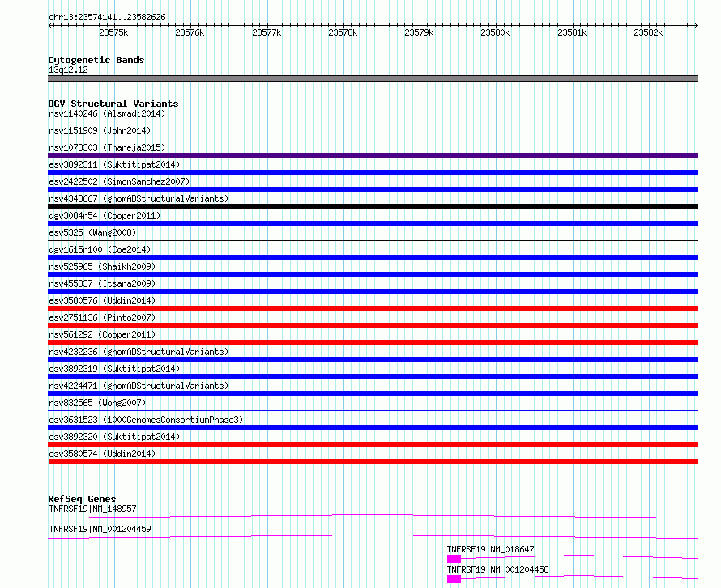Viewport: 721px width, 588px height.
Task: Open variant nsv455837 (Itsara2009)
Action: tap(102, 283)
